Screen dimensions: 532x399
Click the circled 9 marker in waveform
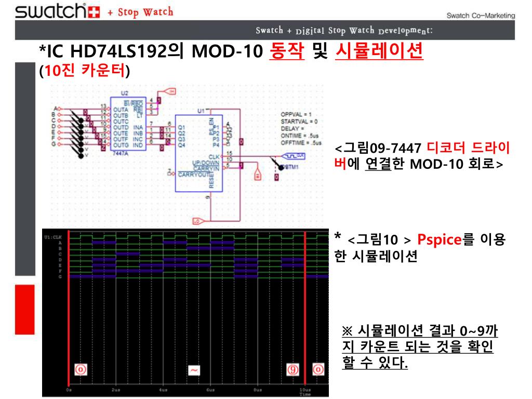click(293, 369)
